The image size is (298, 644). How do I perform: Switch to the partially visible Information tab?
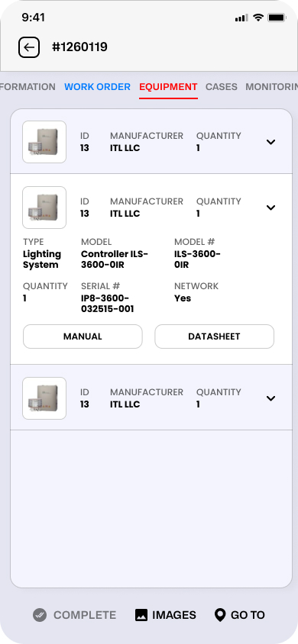28,87
